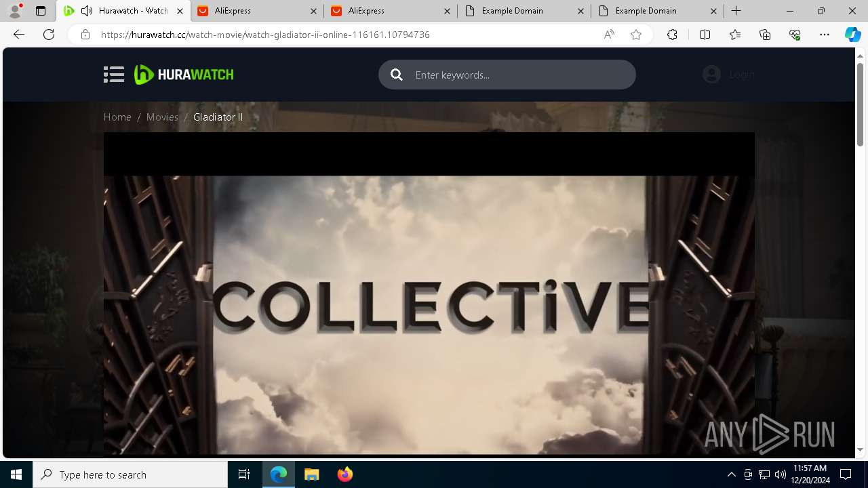
Task: Open the Hurawatch hamburger menu icon
Action: (x=114, y=75)
